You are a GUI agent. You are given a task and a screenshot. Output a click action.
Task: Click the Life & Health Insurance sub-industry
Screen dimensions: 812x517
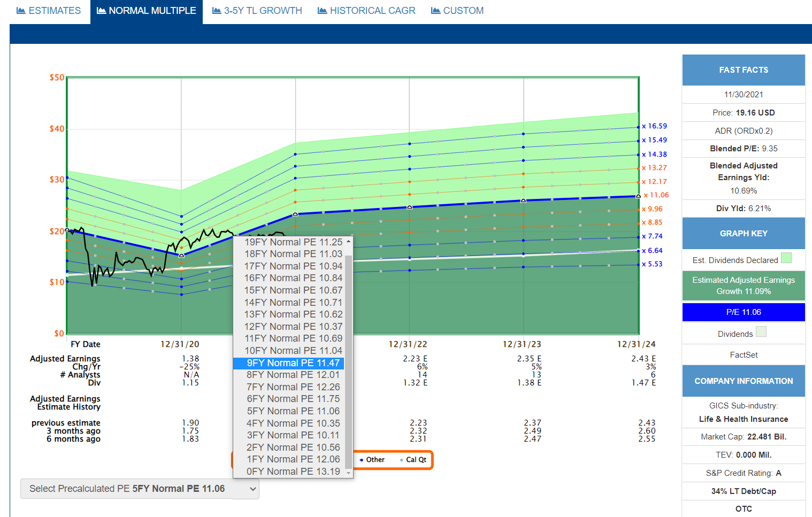(x=744, y=419)
